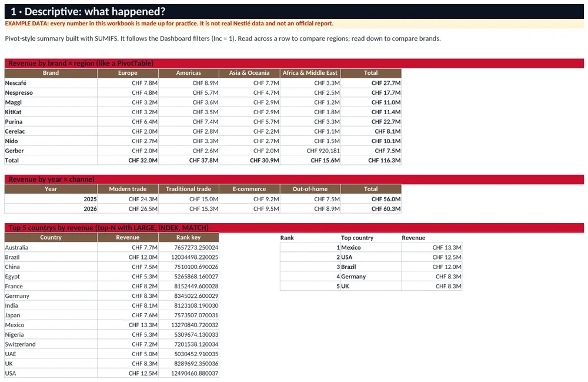588x382 pixels.
Task: Click Mexico's top-5 revenue 'CHF 13.3M'
Action: 432,248
